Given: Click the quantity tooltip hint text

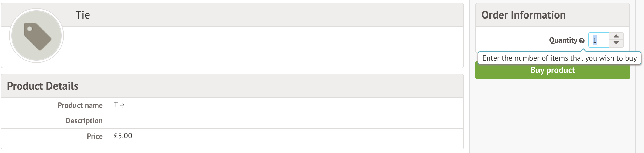Looking at the screenshot, I should 559,58.
